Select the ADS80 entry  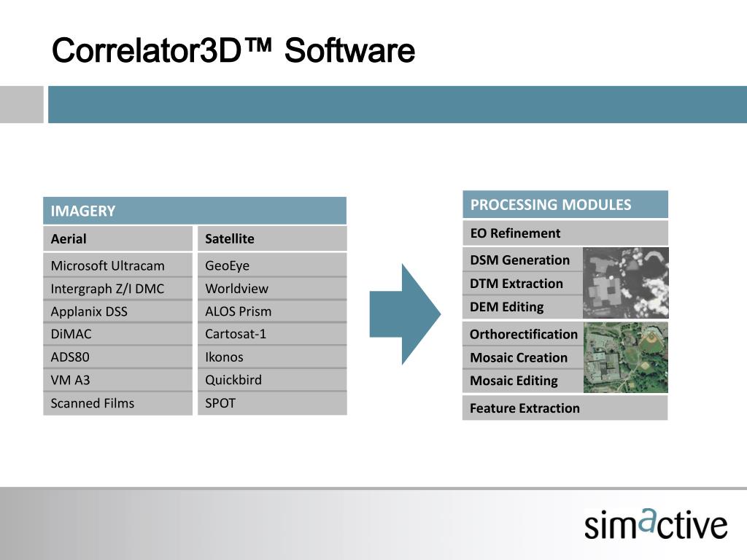pos(117,357)
